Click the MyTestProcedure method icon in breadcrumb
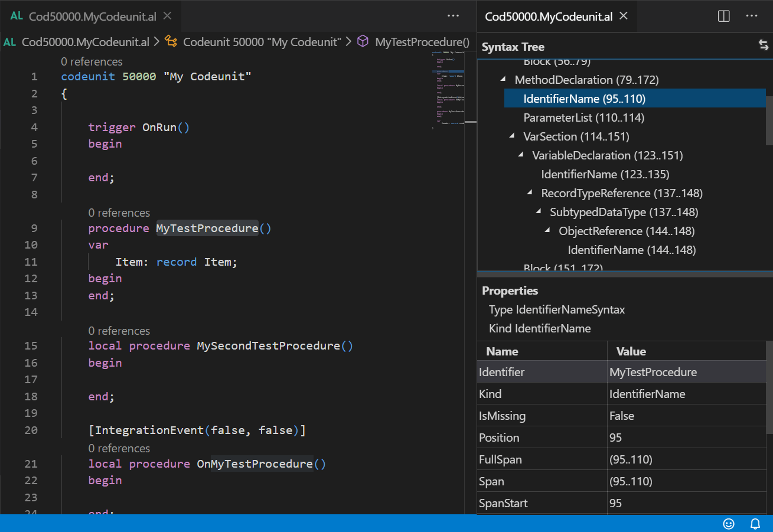Viewport: 773px width, 532px height. [363, 41]
